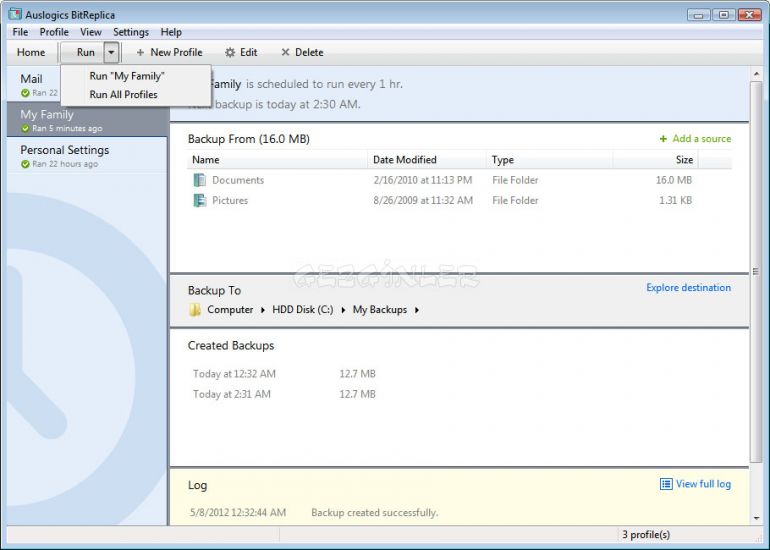The width and height of the screenshot is (770, 550).
Task: Sort by the Date Modified column header
Action: pos(426,160)
